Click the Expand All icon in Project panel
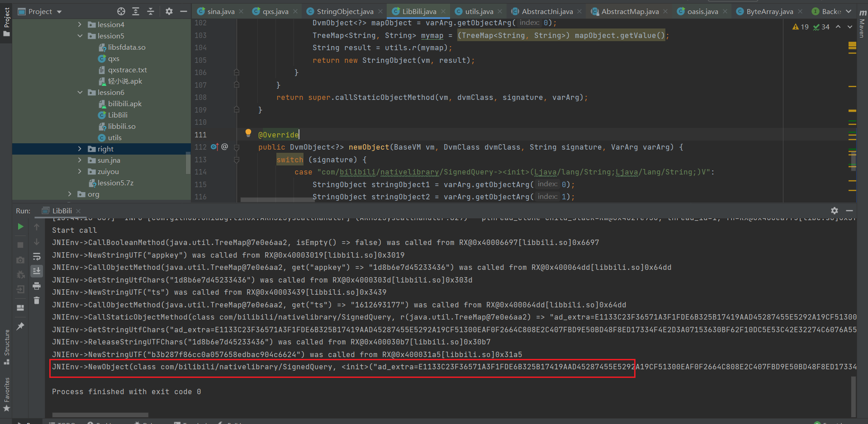The height and width of the screenshot is (424, 868). (x=136, y=11)
